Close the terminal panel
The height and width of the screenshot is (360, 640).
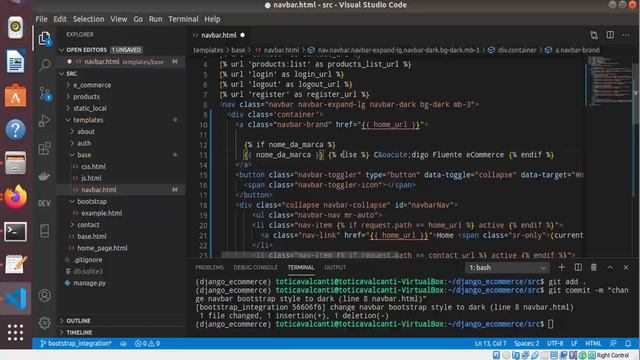point(626,267)
